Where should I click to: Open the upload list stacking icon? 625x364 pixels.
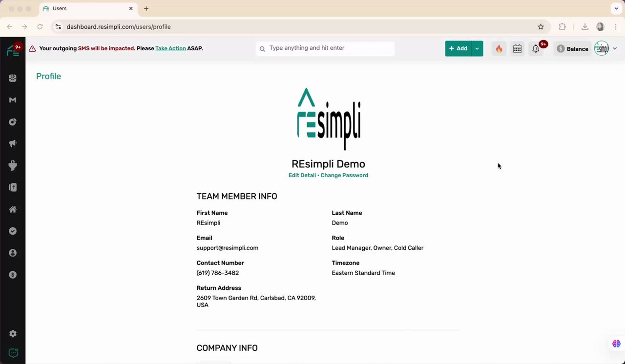[13, 187]
